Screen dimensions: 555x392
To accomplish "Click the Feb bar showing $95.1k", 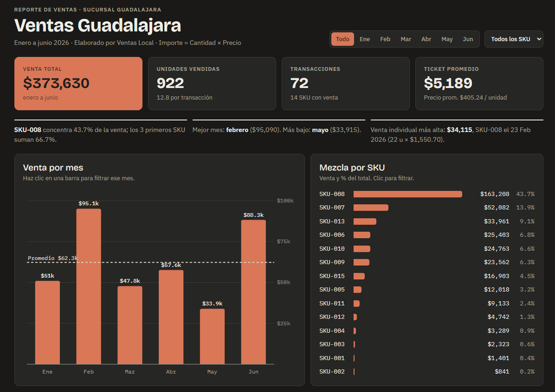I will pos(88,286).
